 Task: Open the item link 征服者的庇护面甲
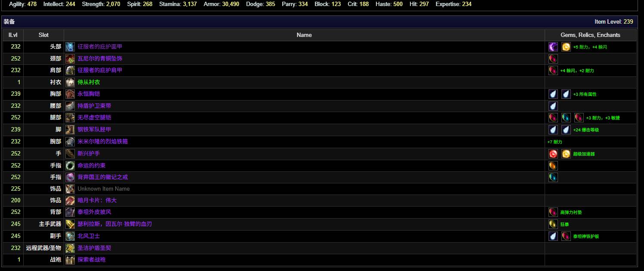point(100,46)
